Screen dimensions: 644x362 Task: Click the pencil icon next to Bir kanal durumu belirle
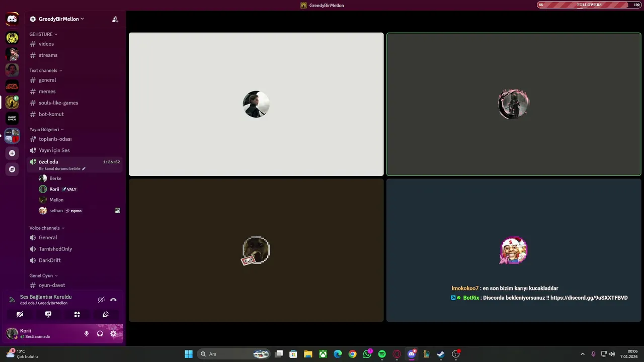(84, 168)
